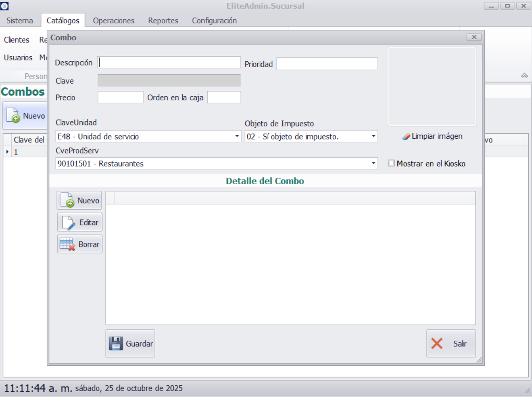Select Usuarios in the ribbon
This screenshot has width=532, height=397.
pyautogui.click(x=18, y=57)
